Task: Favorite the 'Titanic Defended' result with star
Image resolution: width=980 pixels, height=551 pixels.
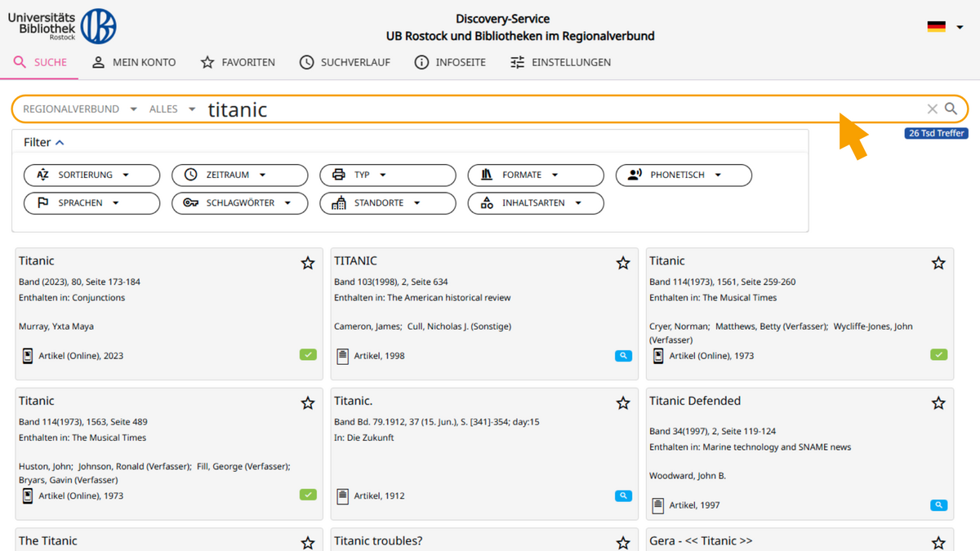Action: [x=938, y=402]
